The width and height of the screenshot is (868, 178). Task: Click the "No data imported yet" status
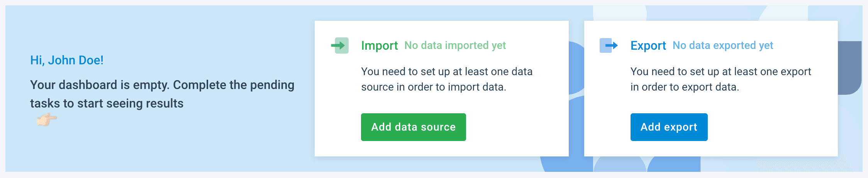[455, 45]
